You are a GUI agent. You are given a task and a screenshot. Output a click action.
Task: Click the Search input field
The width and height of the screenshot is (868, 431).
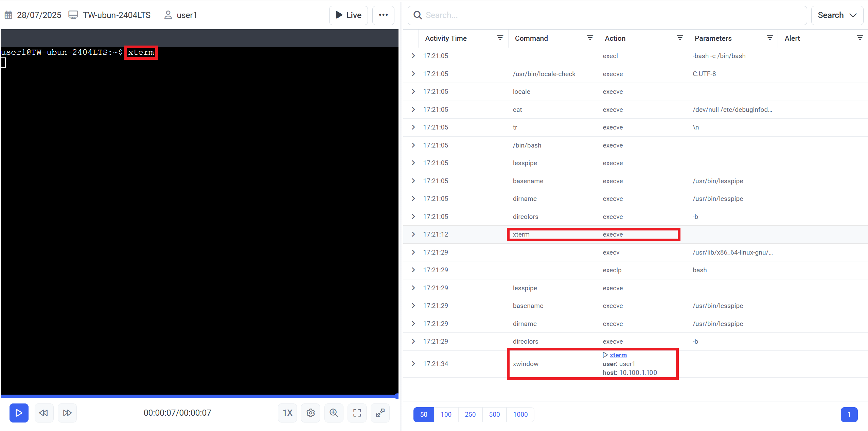(x=608, y=15)
